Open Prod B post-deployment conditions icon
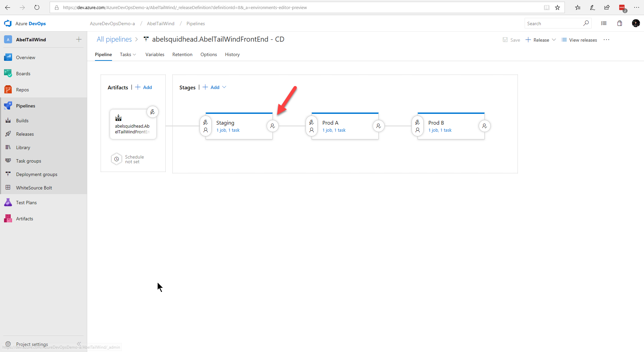Screen dimensions: 644x352 [485, 126]
